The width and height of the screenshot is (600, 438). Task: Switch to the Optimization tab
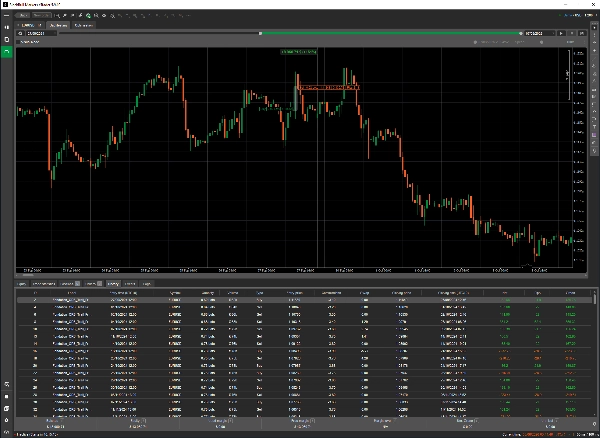pyautogui.click(x=84, y=25)
